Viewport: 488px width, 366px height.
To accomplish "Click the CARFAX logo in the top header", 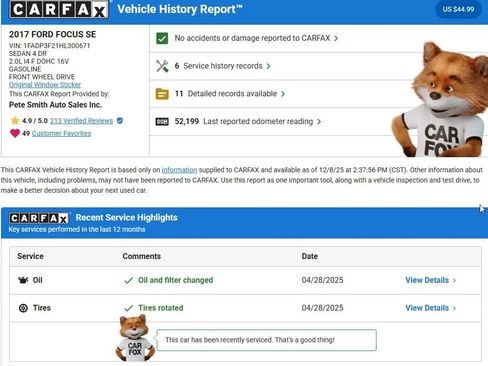I will point(59,9).
